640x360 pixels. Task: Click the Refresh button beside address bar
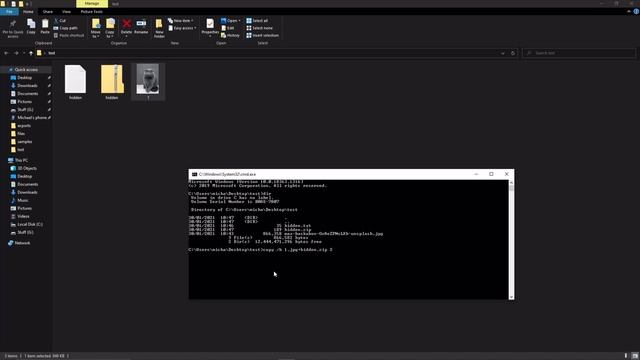coord(513,53)
